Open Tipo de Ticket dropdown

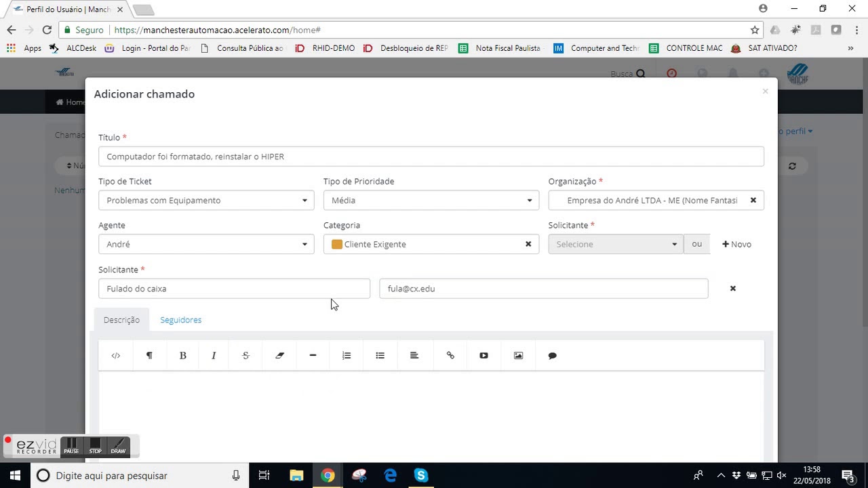click(x=206, y=200)
